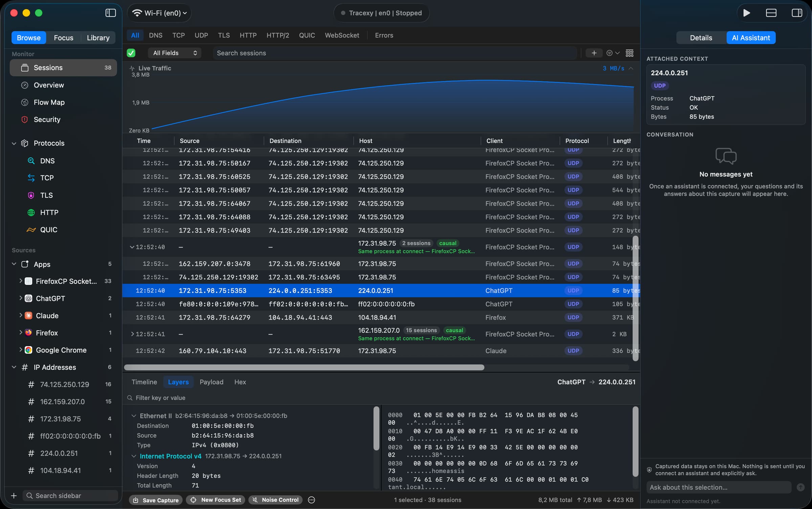Collapse the Live Traffic graph chevron

click(x=631, y=68)
